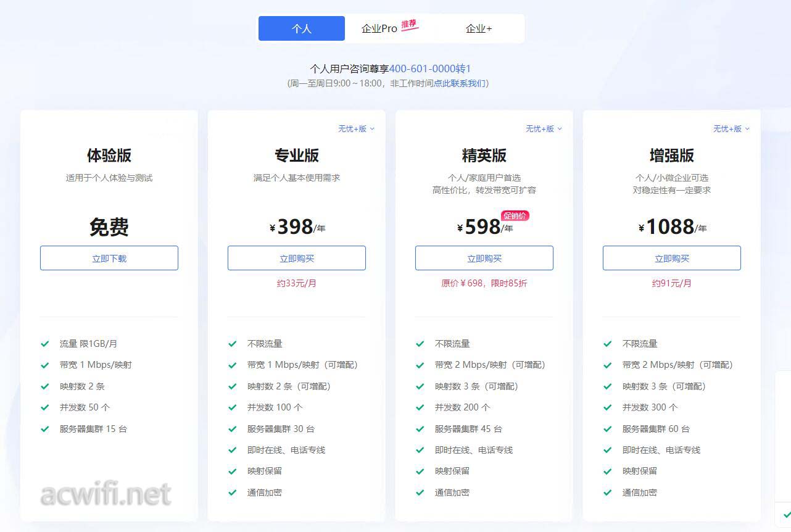Expand 无忧+版 dropdown on 精英版 card
Viewport: 791px width, 532px height.
coord(544,128)
